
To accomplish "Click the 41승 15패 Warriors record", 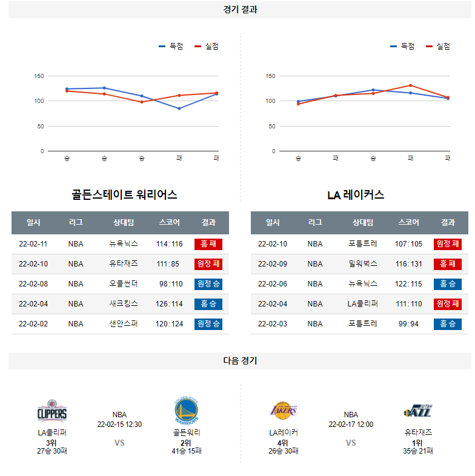I will coord(187,451).
